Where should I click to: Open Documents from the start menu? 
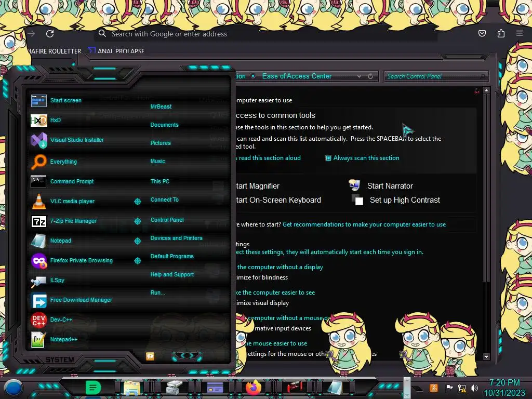coord(164,125)
